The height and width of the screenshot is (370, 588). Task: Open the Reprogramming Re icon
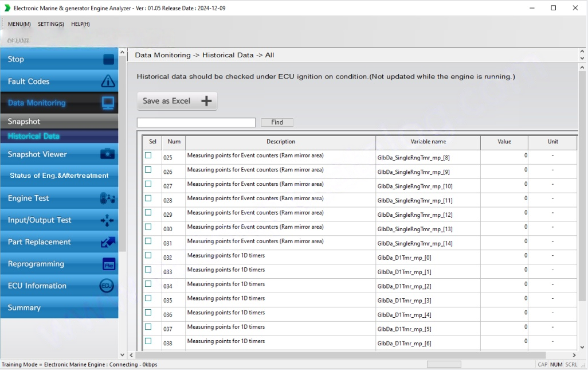click(108, 264)
